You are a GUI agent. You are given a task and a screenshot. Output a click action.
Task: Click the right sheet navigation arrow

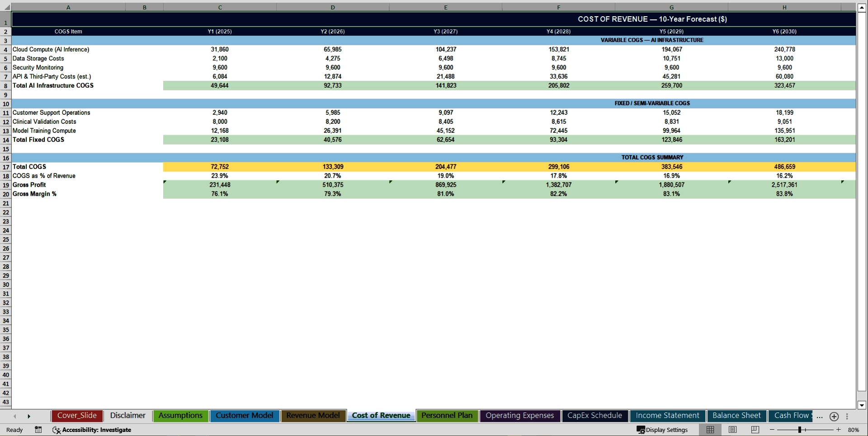pos(29,417)
